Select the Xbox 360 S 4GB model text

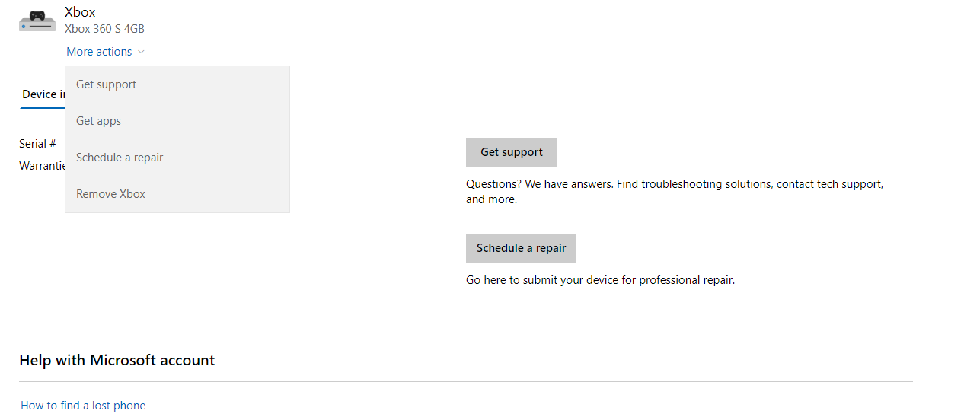coord(104,29)
